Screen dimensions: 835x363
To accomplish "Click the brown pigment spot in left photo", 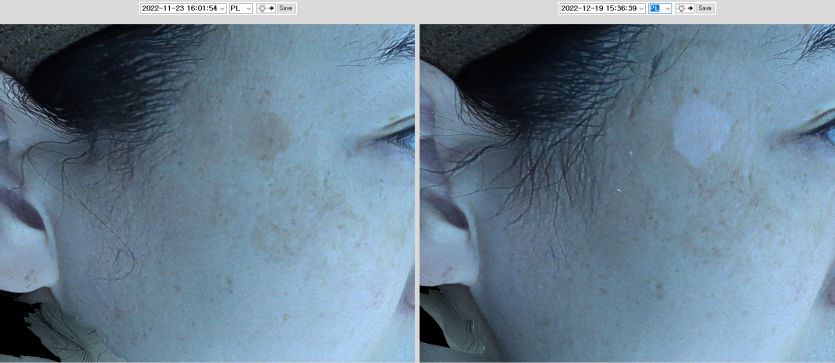I will tap(264, 134).
